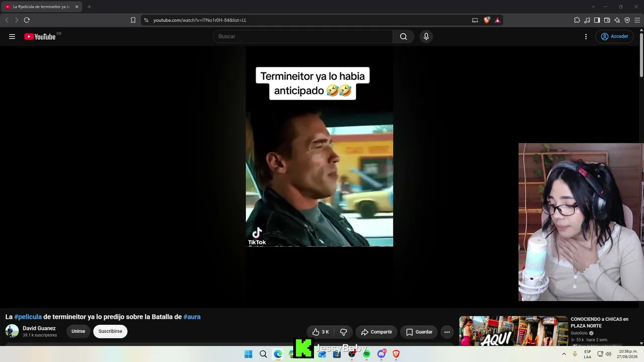Viewport: 644px width, 362px height.
Task: Go forward in browser history
Action: pyautogui.click(x=17, y=20)
